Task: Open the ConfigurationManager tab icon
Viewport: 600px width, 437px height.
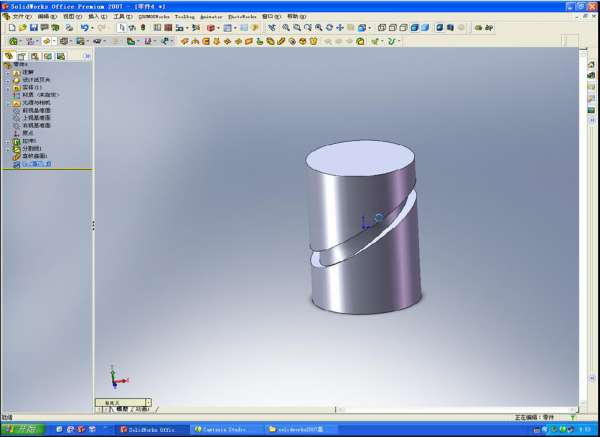Action: [x=33, y=56]
